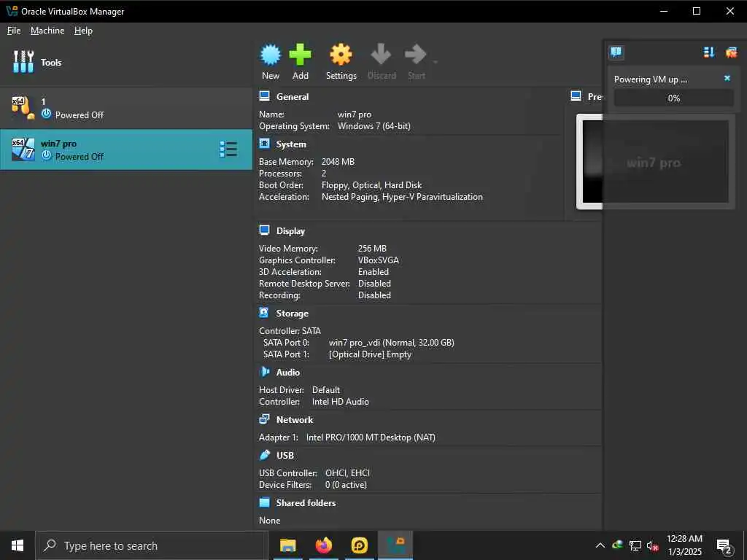Open the Help menu

coord(83,31)
